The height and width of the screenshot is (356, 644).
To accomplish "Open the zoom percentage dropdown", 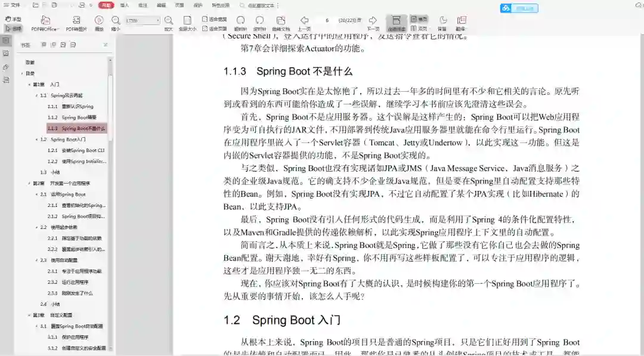I will pyautogui.click(x=157, y=20).
